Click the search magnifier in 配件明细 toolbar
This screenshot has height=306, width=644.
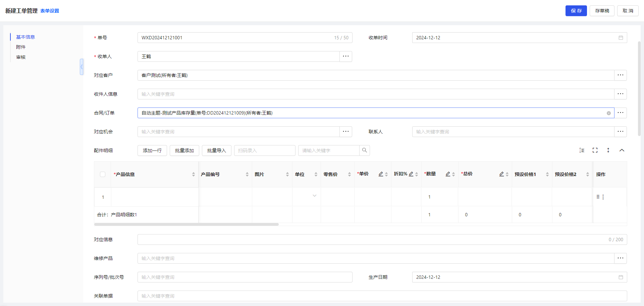point(364,150)
